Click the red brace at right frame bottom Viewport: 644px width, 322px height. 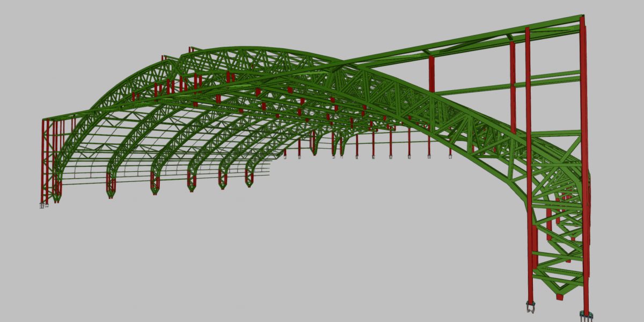560,296
